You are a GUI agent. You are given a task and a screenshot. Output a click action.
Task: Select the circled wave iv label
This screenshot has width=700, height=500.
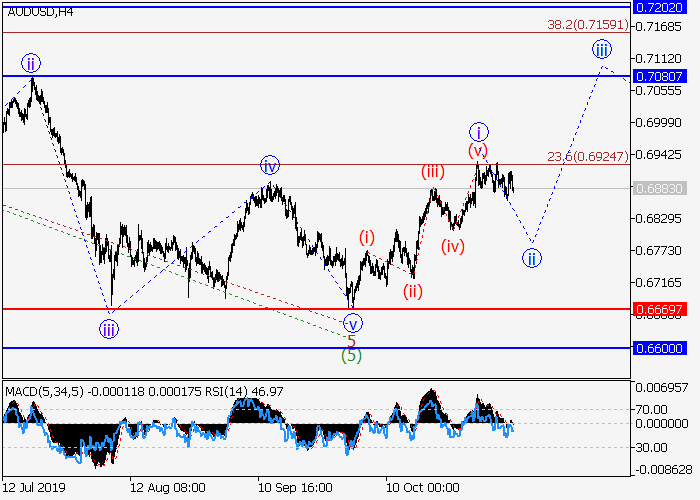[x=269, y=165]
